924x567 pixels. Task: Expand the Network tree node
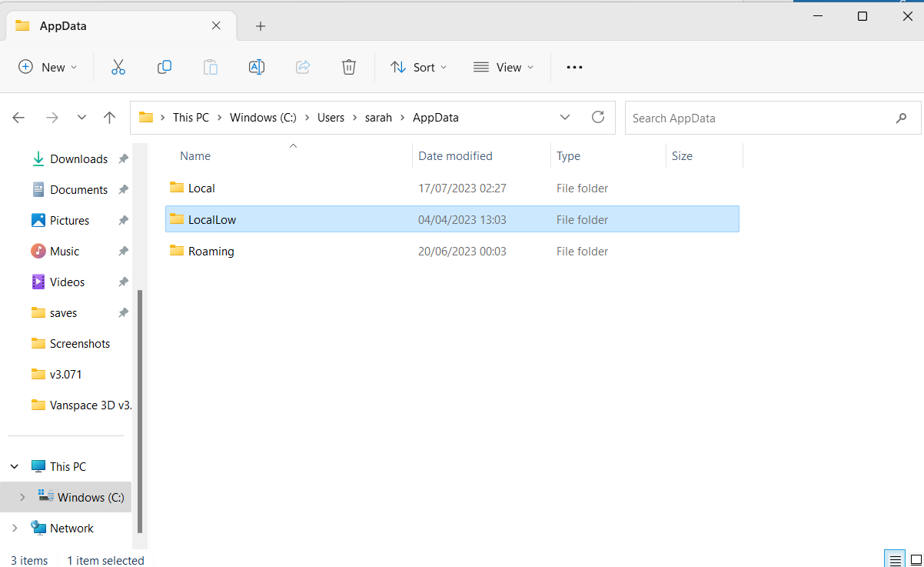pos(15,529)
